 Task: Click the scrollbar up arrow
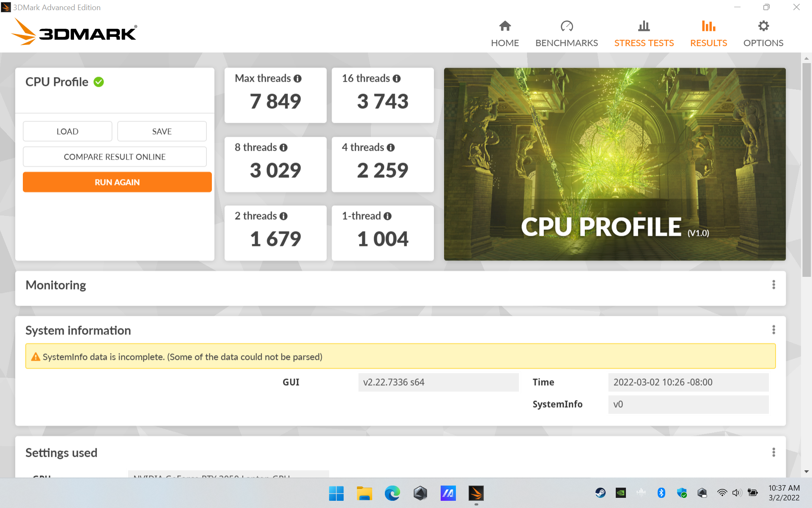pyautogui.click(x=807, y=58)
